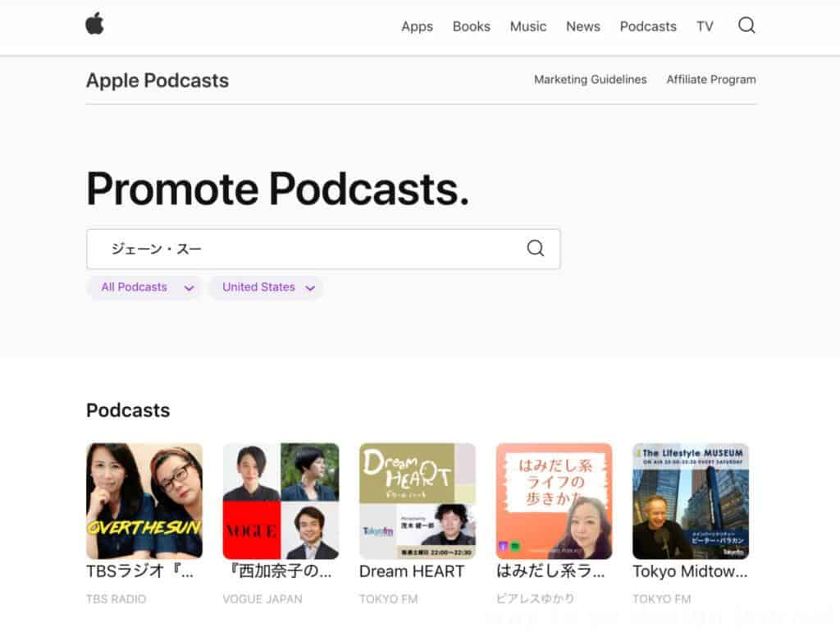Open the News menu item
840x637 pixels.
583,26
